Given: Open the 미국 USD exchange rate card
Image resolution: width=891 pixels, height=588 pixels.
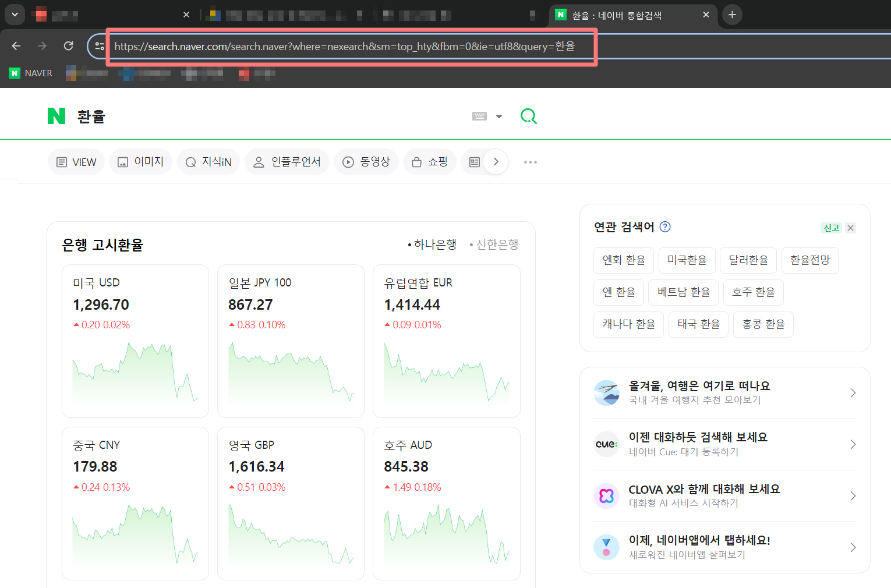Looking at the screenshot, I should (135, 341).
